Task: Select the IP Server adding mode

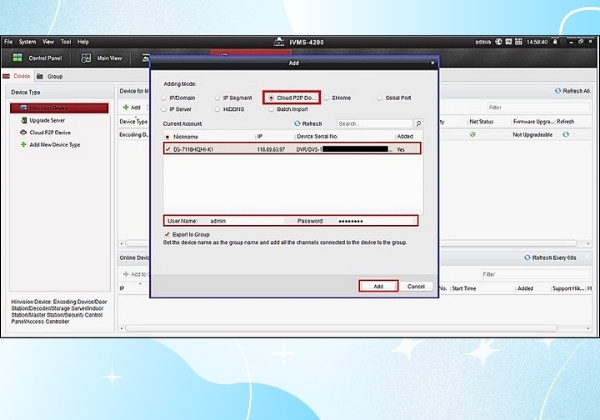Action: pyautogui.click(x=164, y=109)
